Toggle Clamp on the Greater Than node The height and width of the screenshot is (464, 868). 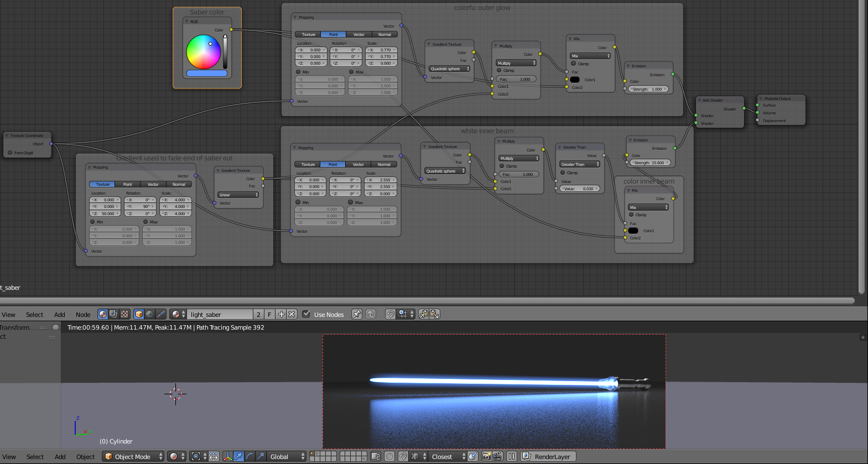pyautogui.click(x=563, y=173)
